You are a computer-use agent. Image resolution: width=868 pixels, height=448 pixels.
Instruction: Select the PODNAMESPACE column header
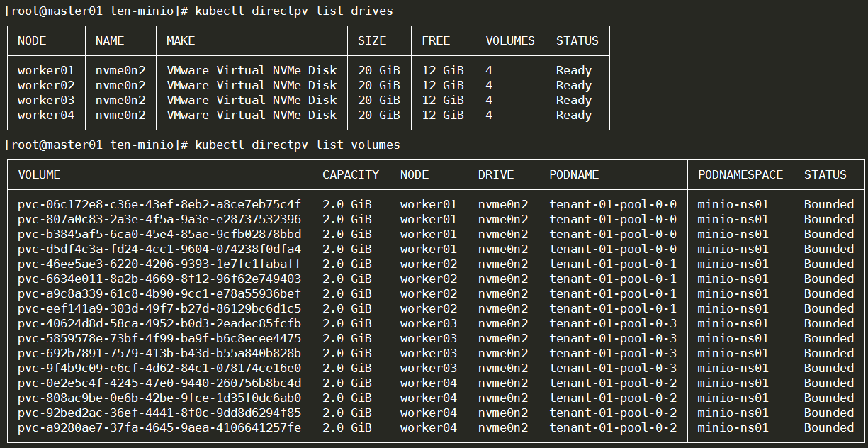(740, 174)
